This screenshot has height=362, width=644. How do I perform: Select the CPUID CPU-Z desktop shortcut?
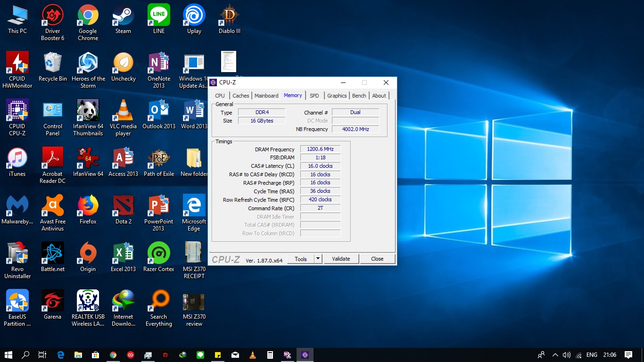pyautogui.click(x=17, y=118)
